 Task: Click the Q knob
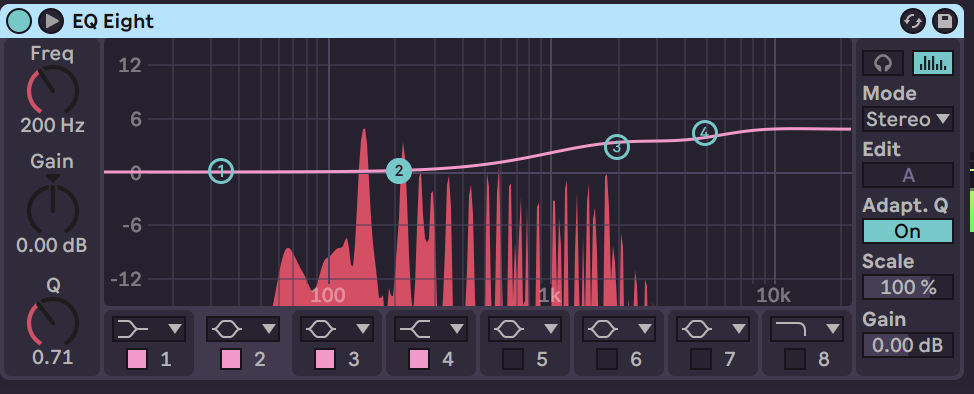tap(53, 323)
